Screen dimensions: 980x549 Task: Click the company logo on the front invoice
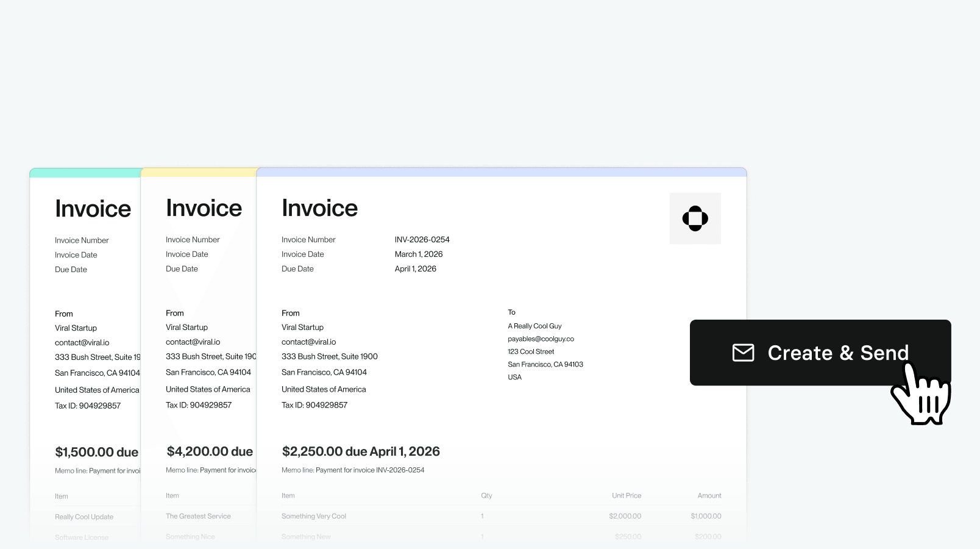(695, 218)
